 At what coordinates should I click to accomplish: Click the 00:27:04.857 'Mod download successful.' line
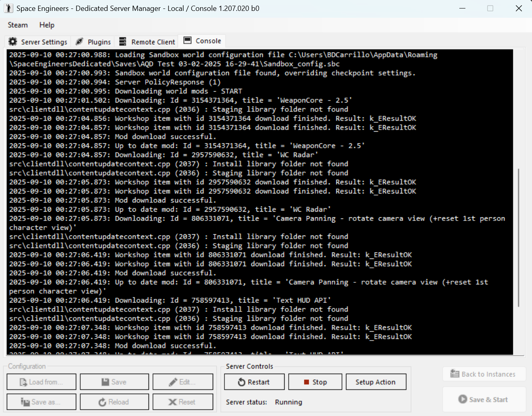point(113,137)
